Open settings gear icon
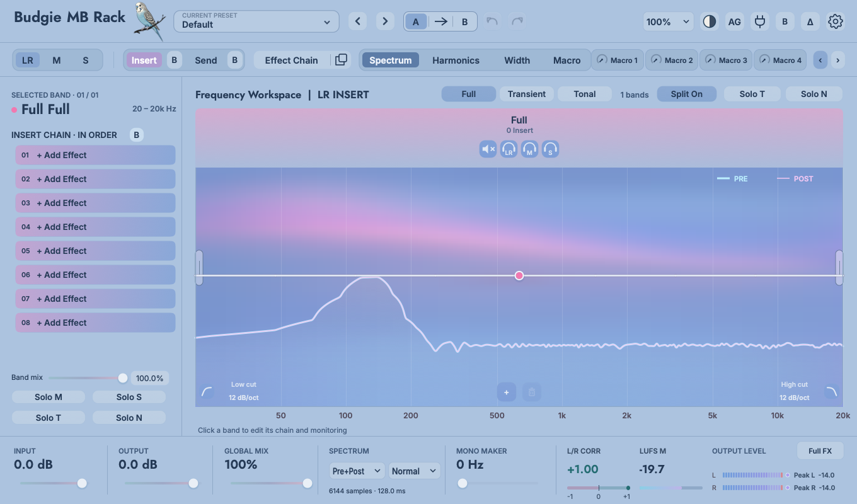Screen dimensions: 857x504 pyautogui.click(x=836, y=21)
